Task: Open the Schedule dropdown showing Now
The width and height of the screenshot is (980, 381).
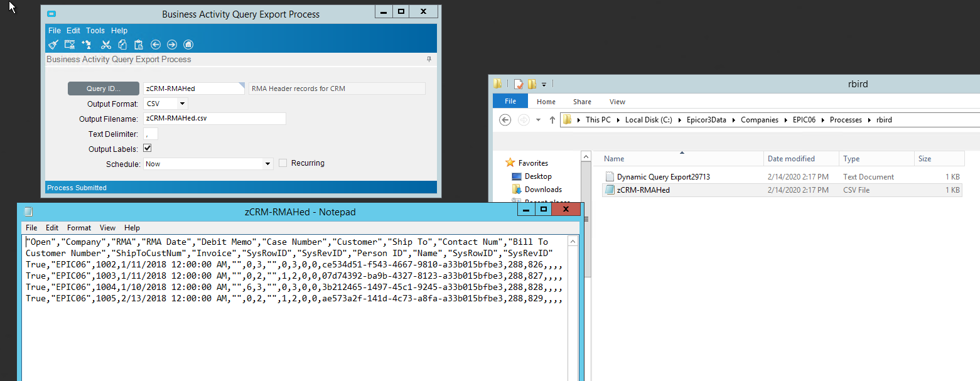Action: 268,164
